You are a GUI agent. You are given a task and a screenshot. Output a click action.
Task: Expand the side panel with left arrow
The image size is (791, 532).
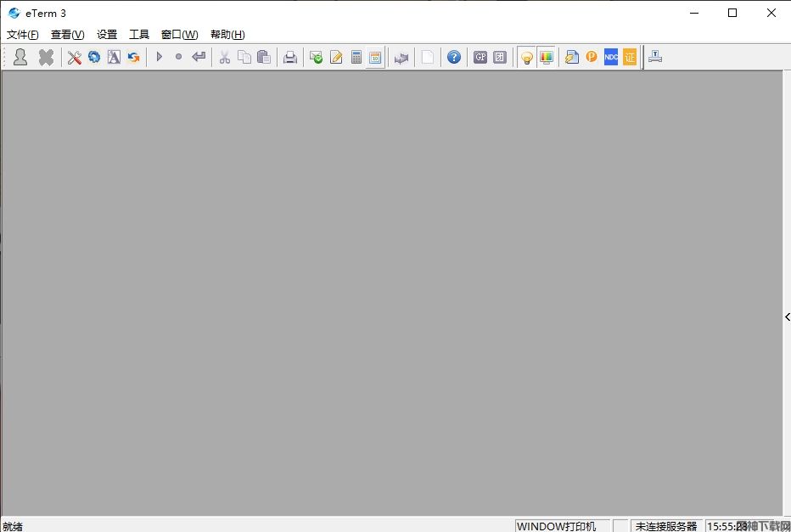pyautogui.click(x=787, y=316)
